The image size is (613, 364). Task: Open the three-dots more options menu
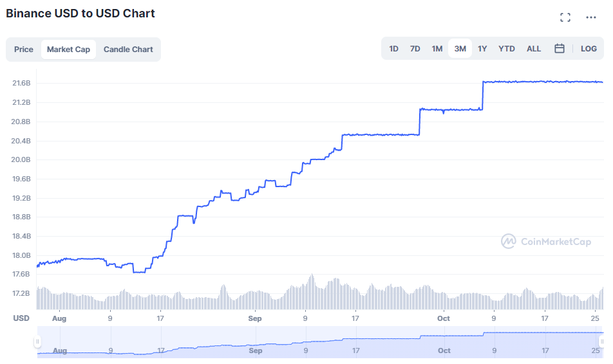590,17
